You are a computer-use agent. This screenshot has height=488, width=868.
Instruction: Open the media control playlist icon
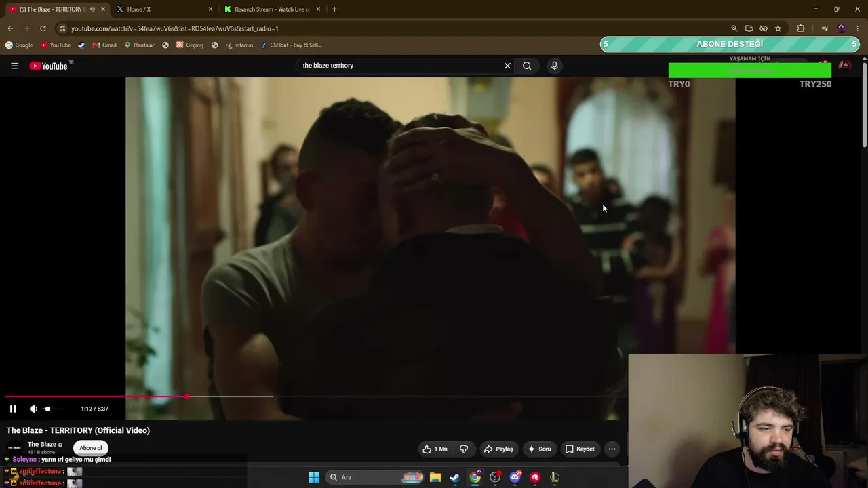(x=825, y=28)
